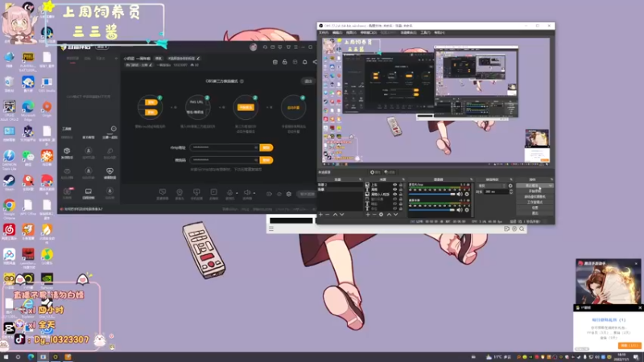The width and height of the screenshot is (644, 362).
Task: Expand speaker options arrow in live companion
Action: 254,193
